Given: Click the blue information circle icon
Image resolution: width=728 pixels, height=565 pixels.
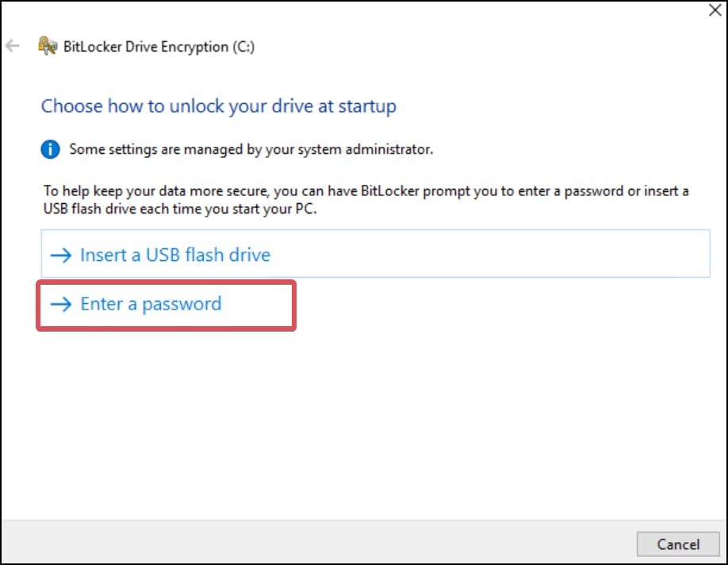Looking at the screenshot, I should click(50, 150).
